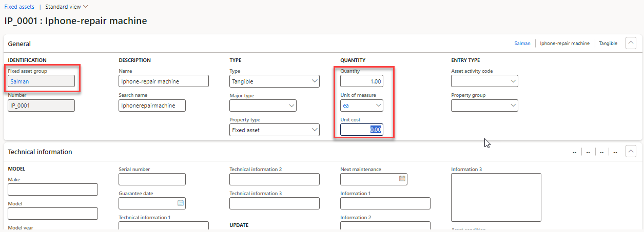Click the page title IP_0001 : Iphone-repair machine
Screen dimensions: 644x232
pos(75,21)
